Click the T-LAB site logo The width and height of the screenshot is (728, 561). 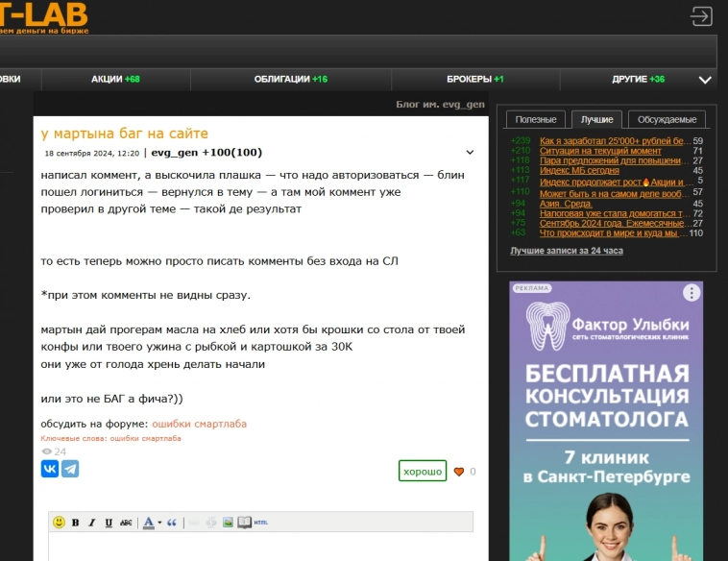point(43,16)
